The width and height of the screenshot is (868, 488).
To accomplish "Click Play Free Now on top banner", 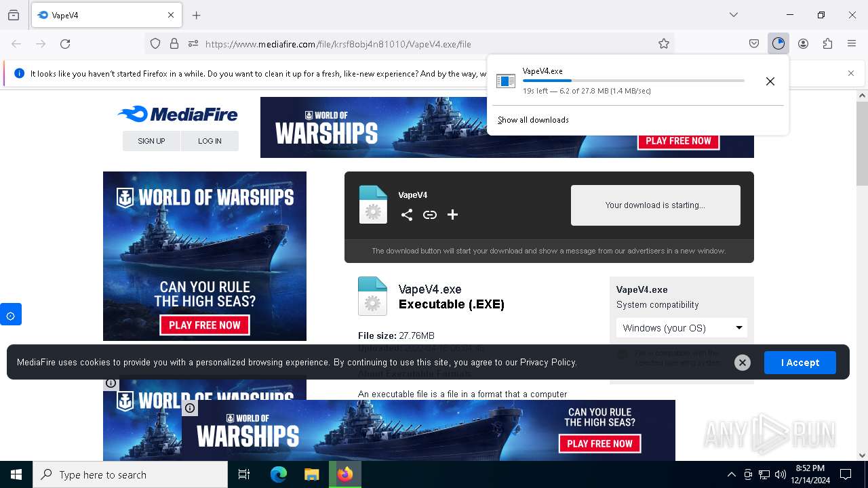I will 678,141.
